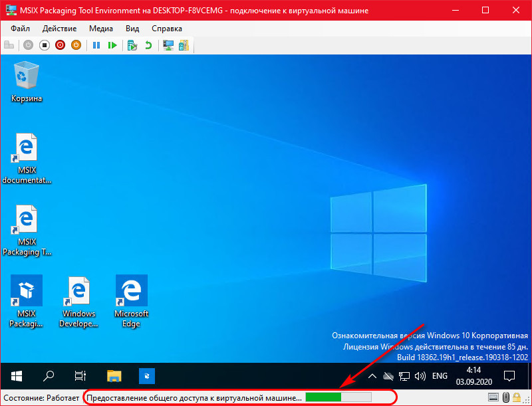Select the Корзина recycle bin icon
Image resolution: width=532 pixels, height=406 pixels.
[27, 82]
